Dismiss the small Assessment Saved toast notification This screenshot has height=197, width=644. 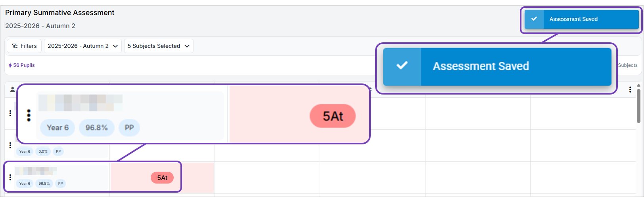point(581,19)
